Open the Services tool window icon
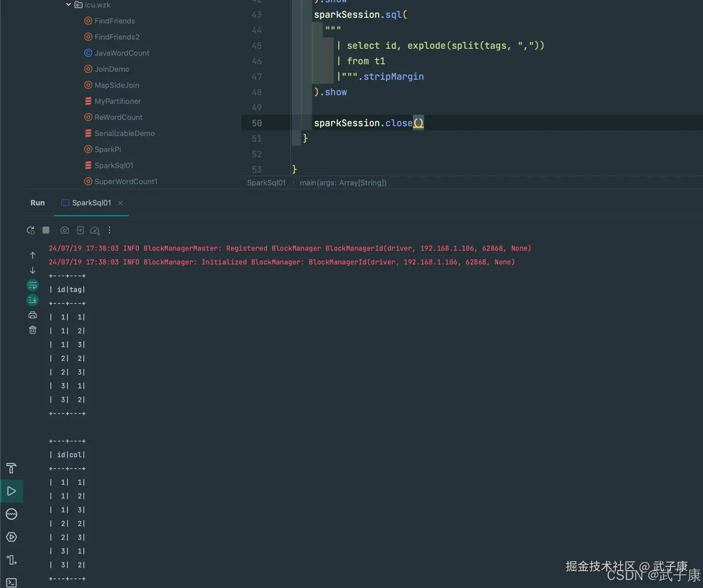 [x=12, y=537]
